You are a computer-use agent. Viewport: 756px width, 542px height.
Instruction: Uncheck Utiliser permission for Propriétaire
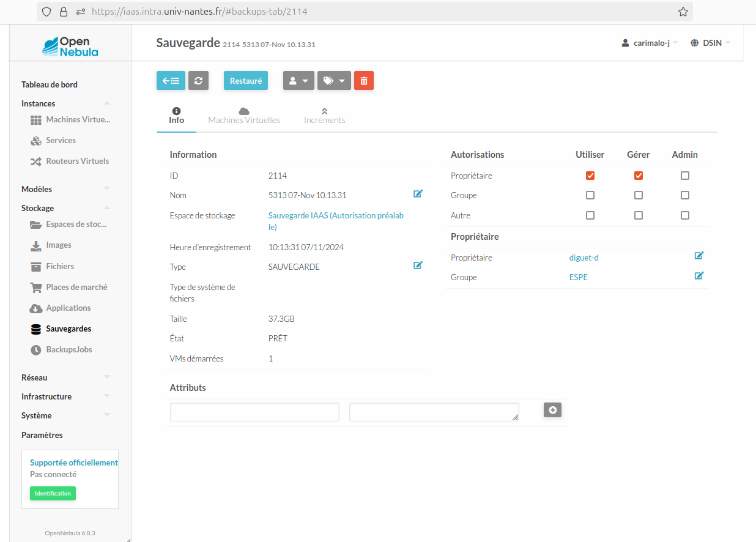click(x=590, y=175)
